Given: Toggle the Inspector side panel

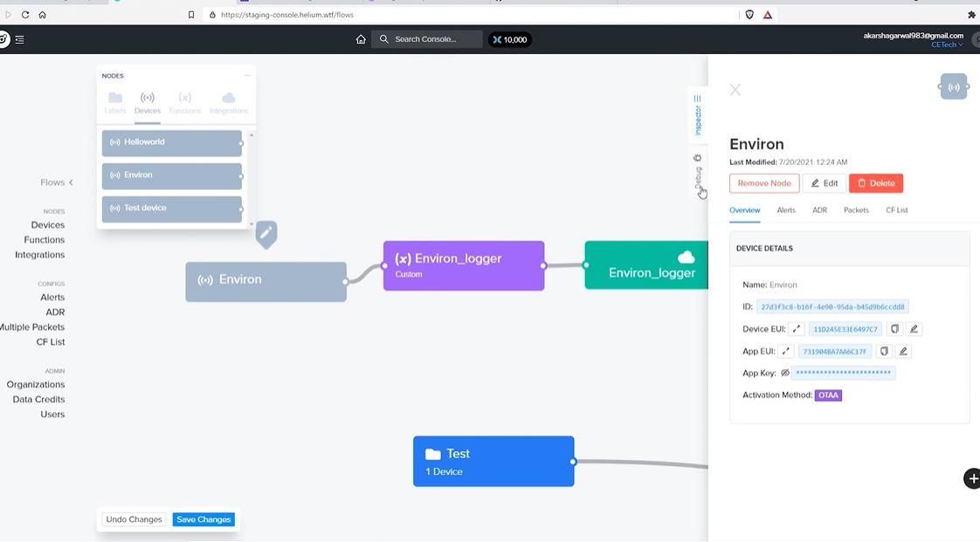Looking at the screenshot, I should [698, 115].
